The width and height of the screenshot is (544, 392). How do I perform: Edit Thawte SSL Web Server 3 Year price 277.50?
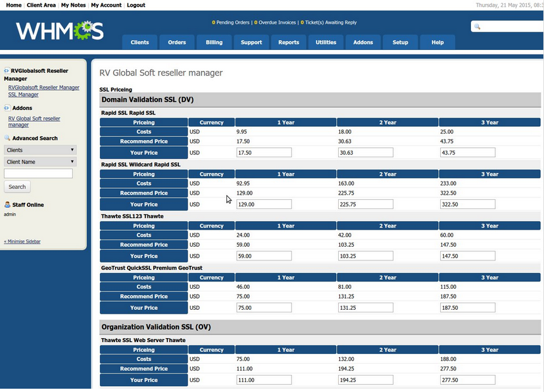[468, 380]
